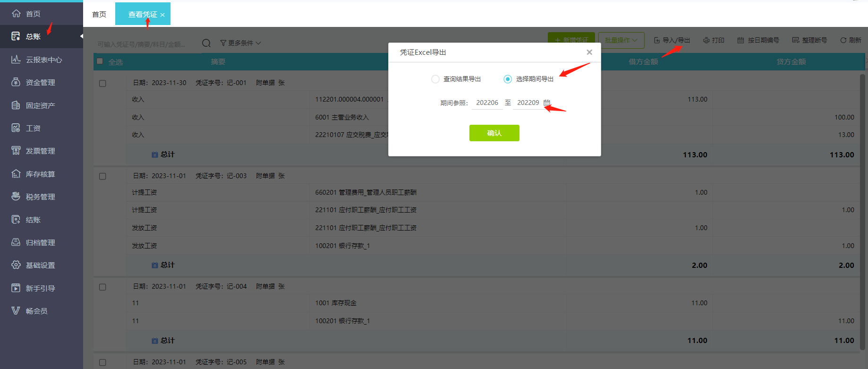
Task: Click the 刷新 refresh icon
Action: pos(843,40)
